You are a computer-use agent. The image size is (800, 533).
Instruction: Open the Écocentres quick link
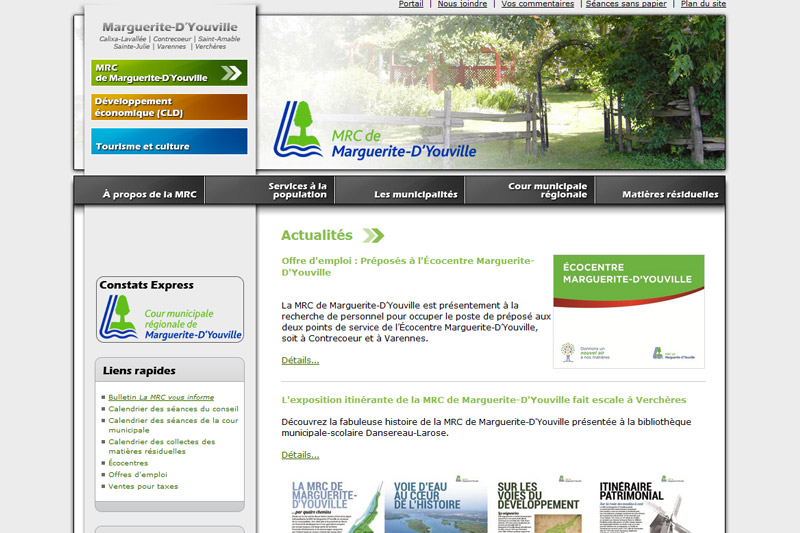tap(128, 463)
